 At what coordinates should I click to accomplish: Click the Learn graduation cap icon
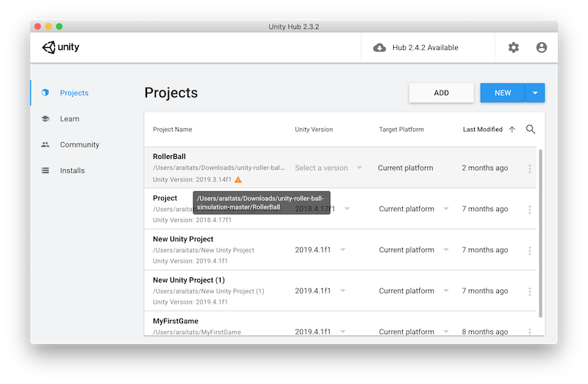coord(46,118)
